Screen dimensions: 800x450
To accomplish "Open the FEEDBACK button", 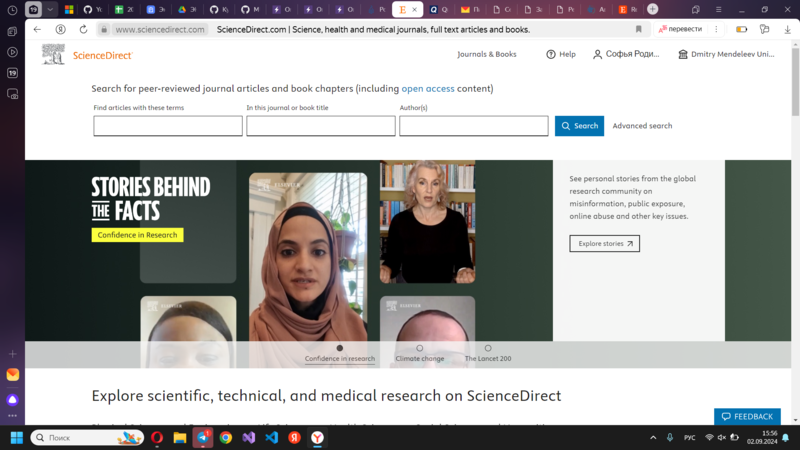I will pos(747,416).
